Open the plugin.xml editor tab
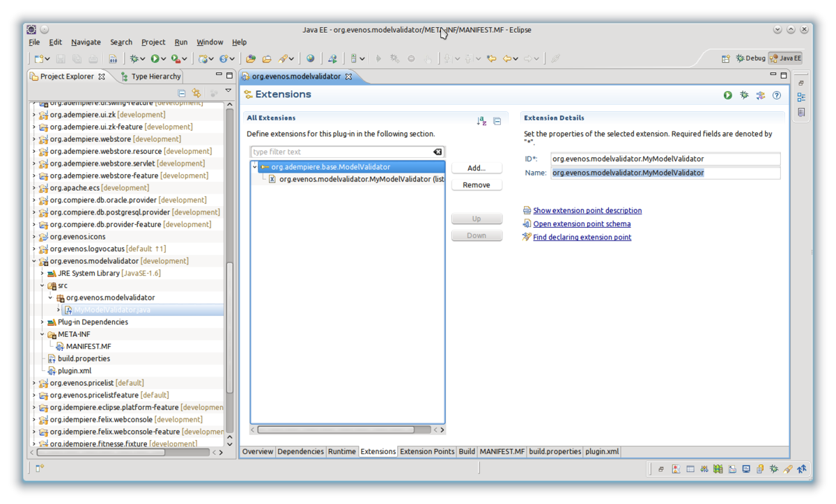Image resolution: width=836 pixels, height=504 pixels. pyautogui.click(x=602, y=452)
